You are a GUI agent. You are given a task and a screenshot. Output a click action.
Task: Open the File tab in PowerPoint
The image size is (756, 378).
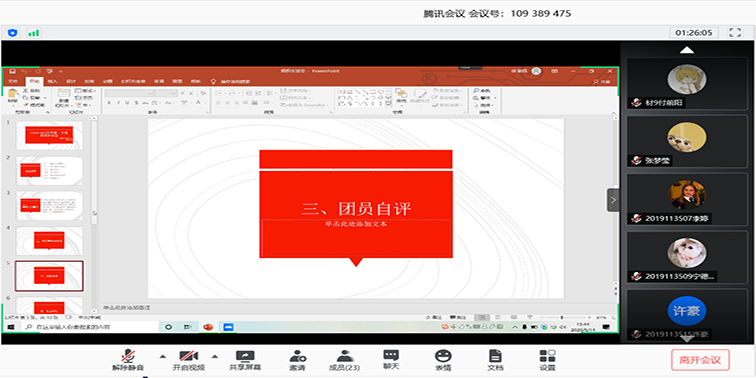point(13,81)
